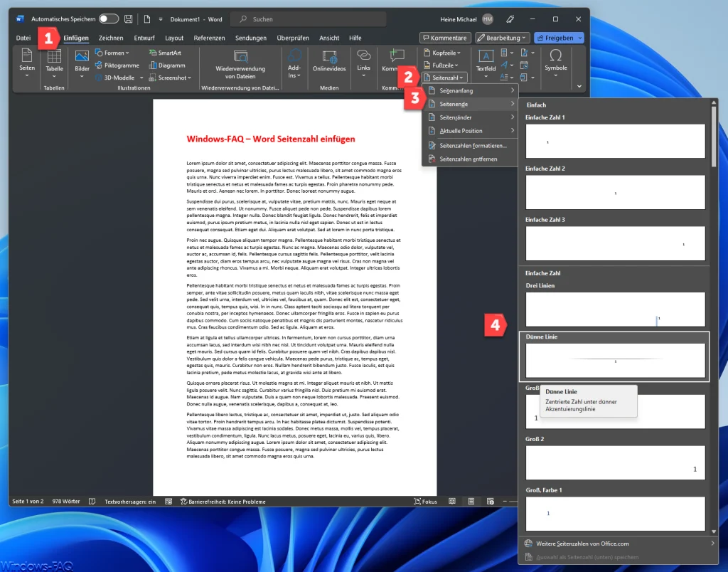Open the Heine Michael account avatar

pyautogui.click(x=488, y=19)
